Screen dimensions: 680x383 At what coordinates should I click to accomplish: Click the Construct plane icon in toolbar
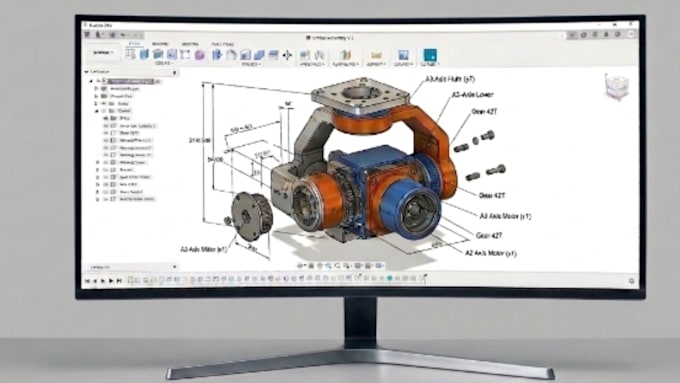[x=345, y=55]
